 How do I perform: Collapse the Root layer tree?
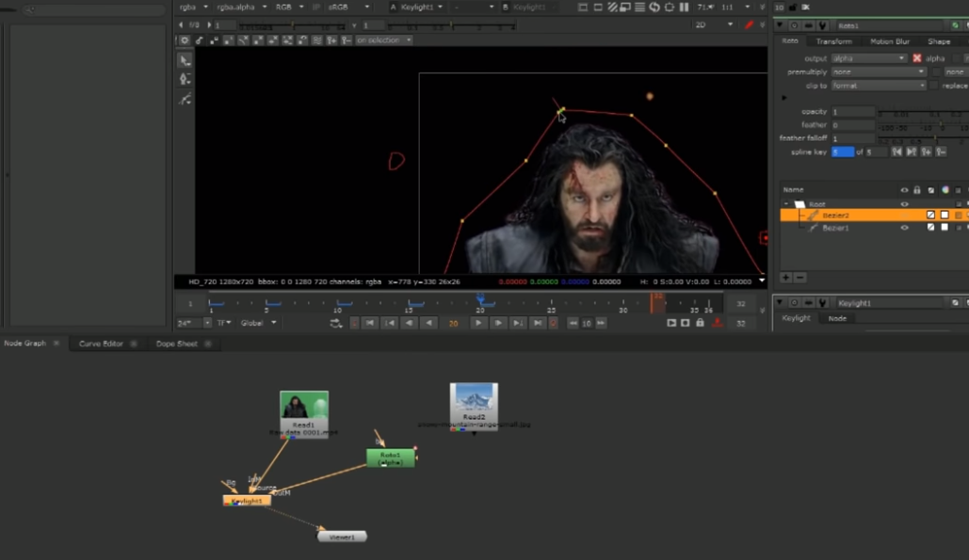pos(786,203)
